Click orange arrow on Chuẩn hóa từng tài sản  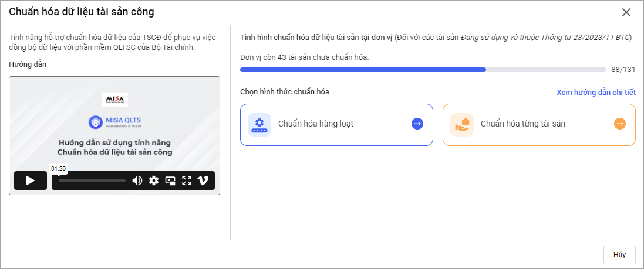pyautogui.click(x=620, y=124)
